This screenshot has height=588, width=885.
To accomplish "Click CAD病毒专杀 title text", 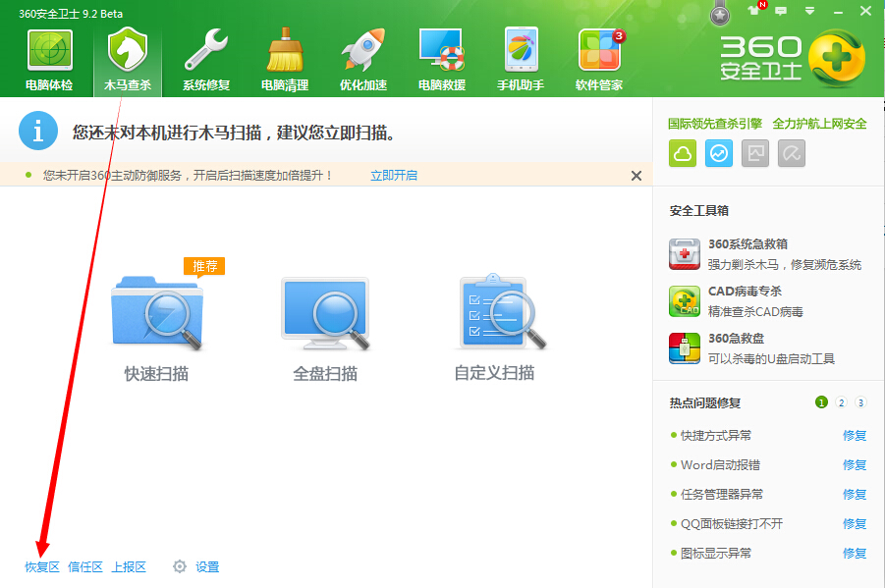I will tap(745, 292).
